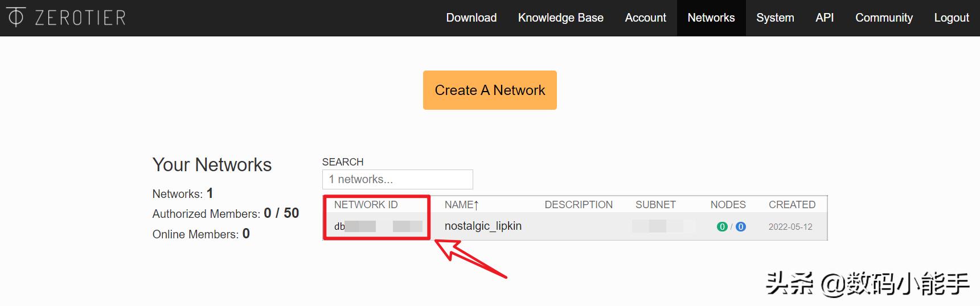
Task: Click the green authorized nodes badge
Action: 722,227
